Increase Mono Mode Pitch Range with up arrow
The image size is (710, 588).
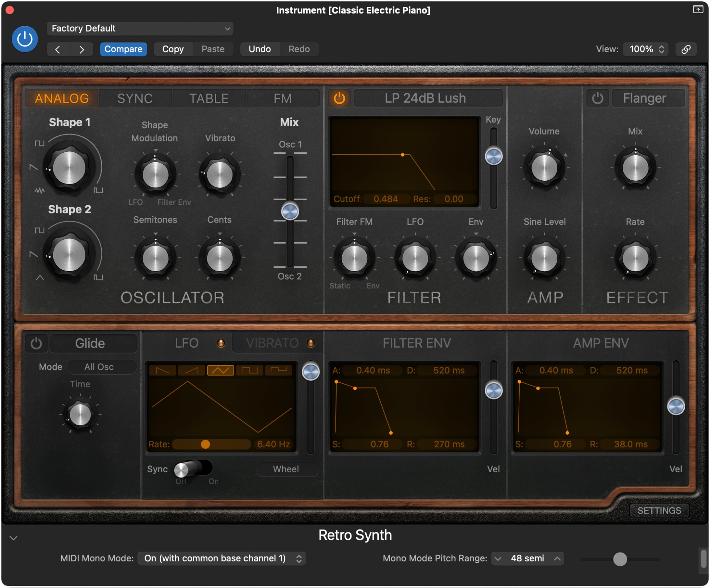coord(557,559)
